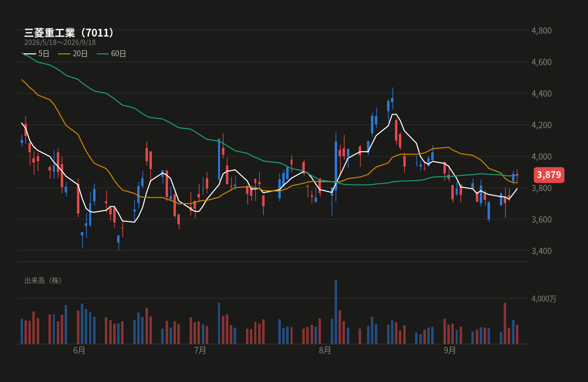This screenshot has width=588, height=382.
Task: Click the 4,400 price axis label
Action: 541,94
